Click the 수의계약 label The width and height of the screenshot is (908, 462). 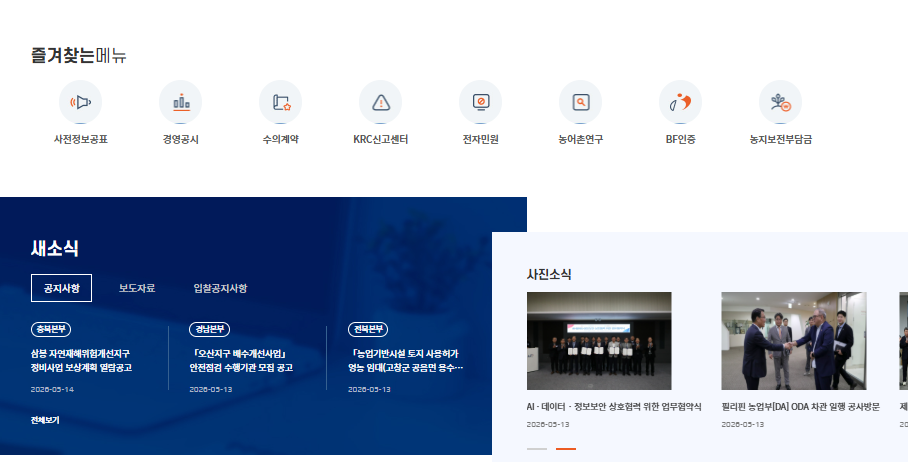tap(281, 140)
